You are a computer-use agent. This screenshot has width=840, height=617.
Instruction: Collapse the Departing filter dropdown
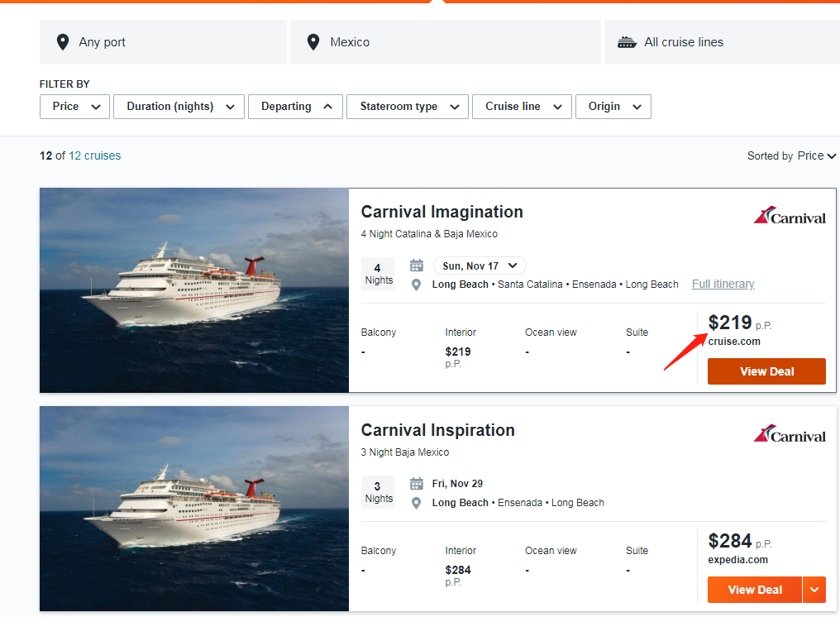click(295, 107)
